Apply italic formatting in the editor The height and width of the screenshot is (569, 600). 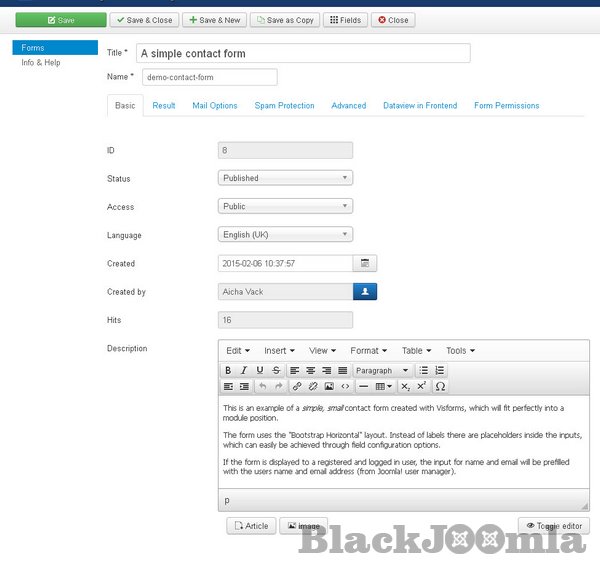pos(245,370)
